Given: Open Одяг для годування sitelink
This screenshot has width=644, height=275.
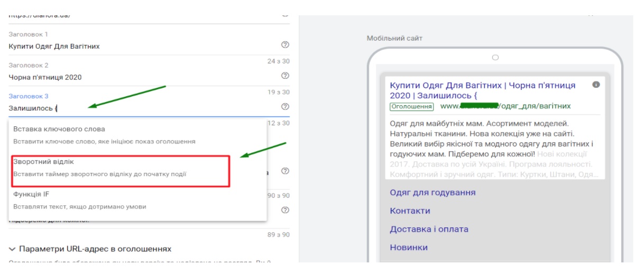Looking at the screenshot, I should click(433, 192).
